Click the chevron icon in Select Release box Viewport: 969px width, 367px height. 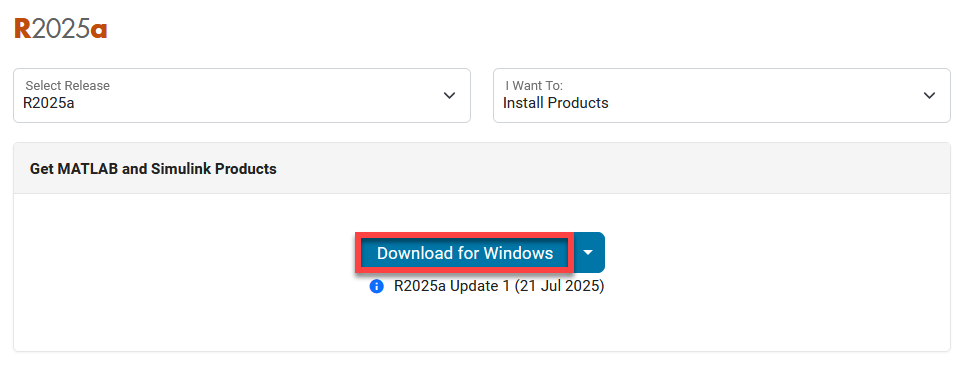[x=450, y=95]
